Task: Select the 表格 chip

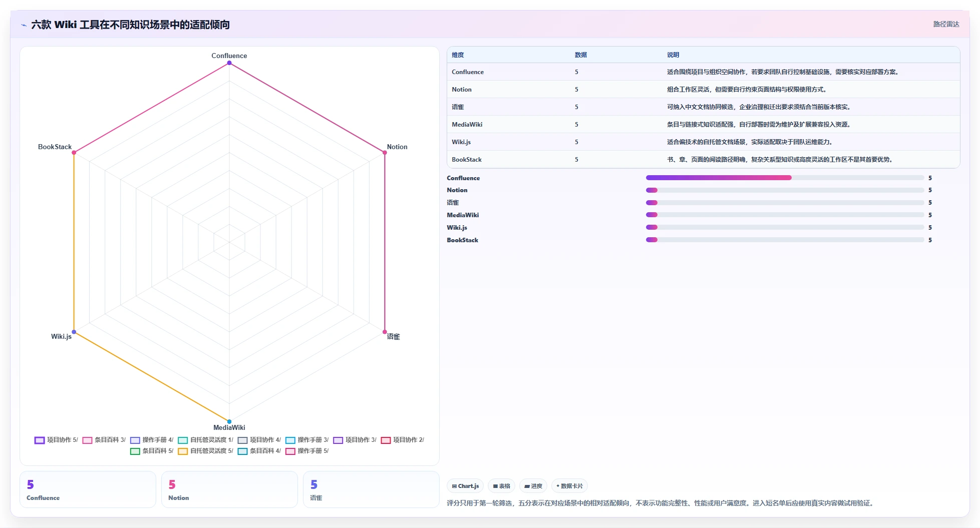Action: (501, 486)
